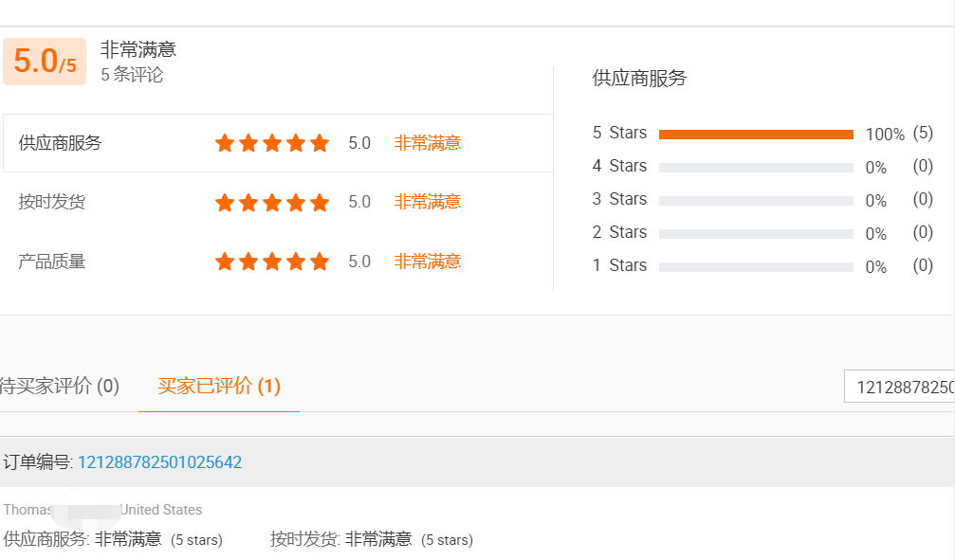
Task: Open order number 121288782501025642 link
Action: tap(159, 462)
